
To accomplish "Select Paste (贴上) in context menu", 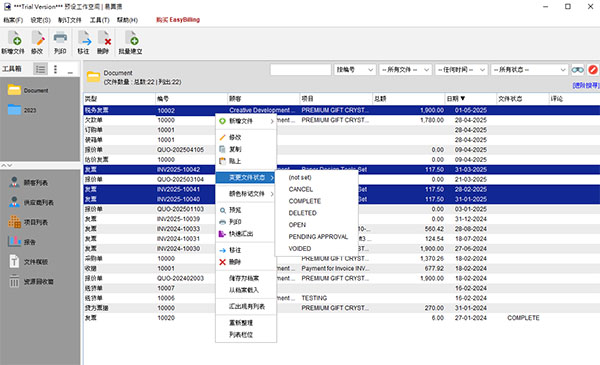I will click(x=246, y=161).
